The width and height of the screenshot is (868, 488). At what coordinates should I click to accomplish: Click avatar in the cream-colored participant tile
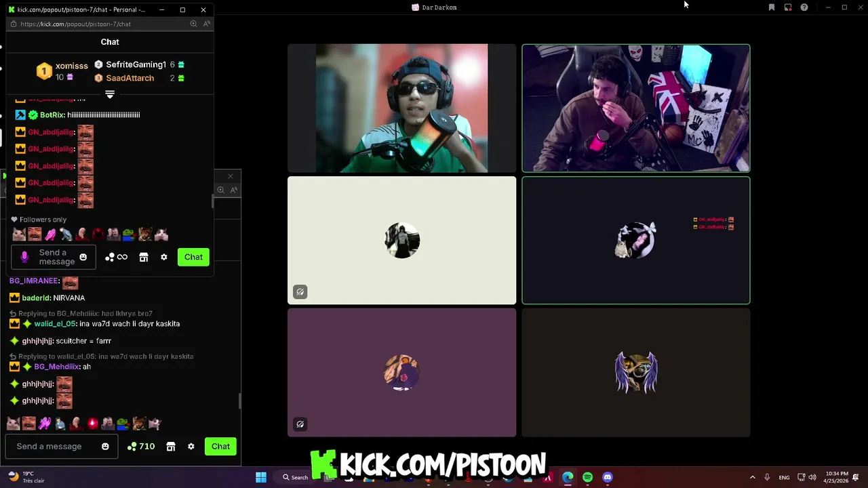[402, 240]
